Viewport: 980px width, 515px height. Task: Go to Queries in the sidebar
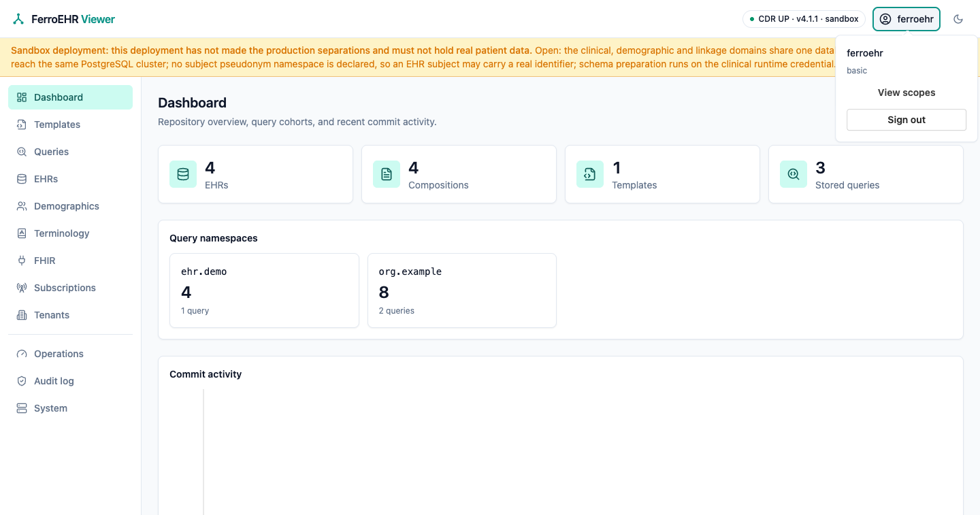point(70,152)
